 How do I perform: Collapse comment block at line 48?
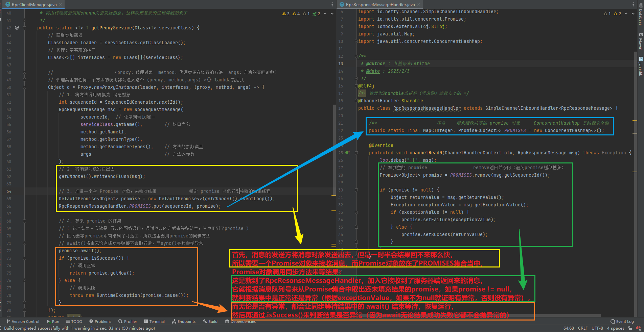[24, 72]
